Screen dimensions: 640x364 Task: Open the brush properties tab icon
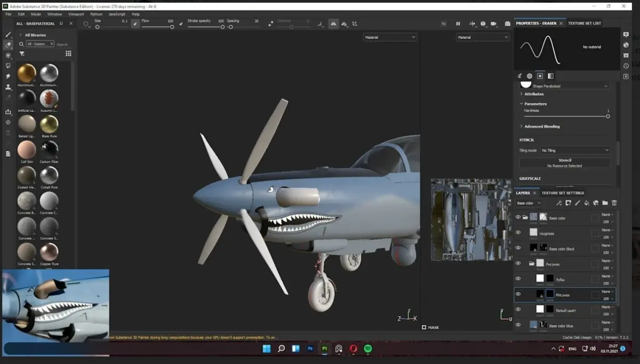pyautogui.click(x=519, y=76)
